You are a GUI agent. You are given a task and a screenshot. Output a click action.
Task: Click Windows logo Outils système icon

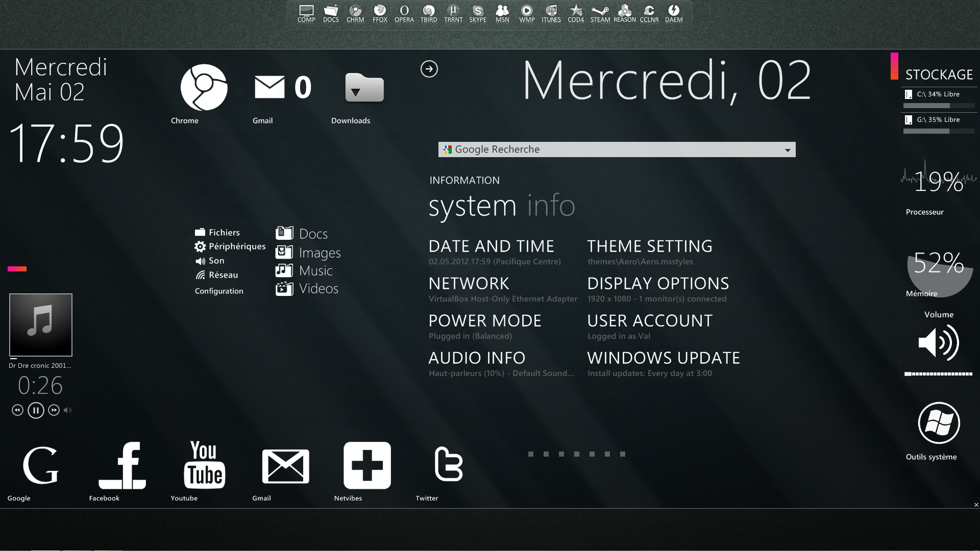coord(939,423)
